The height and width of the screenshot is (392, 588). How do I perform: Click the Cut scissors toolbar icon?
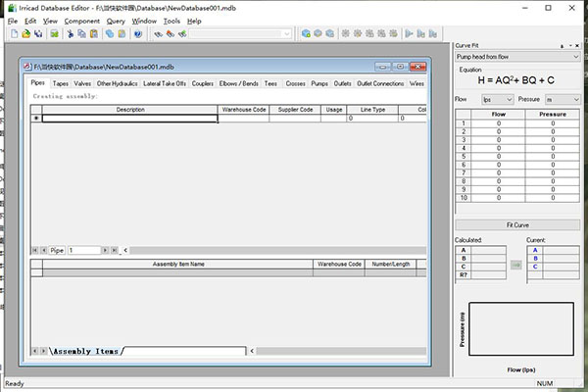69,33
